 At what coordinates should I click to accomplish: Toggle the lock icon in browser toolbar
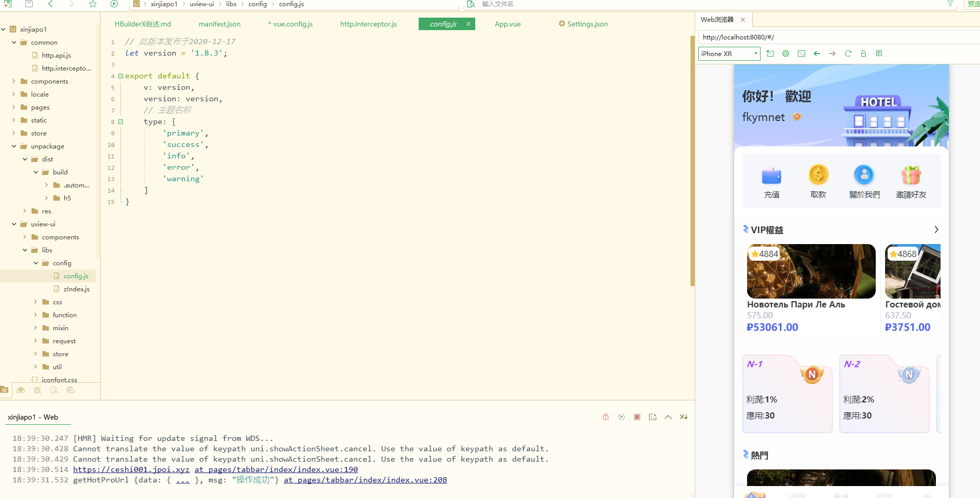863,53
